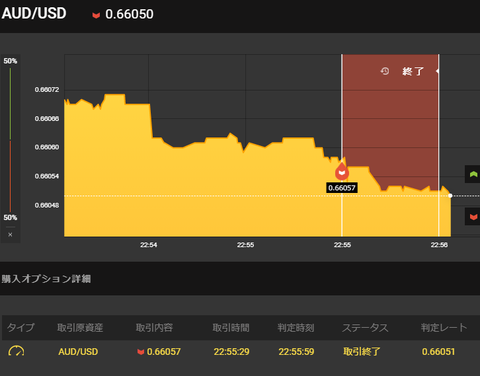Click the top 50% sentiment label

[x=10, y=61]
